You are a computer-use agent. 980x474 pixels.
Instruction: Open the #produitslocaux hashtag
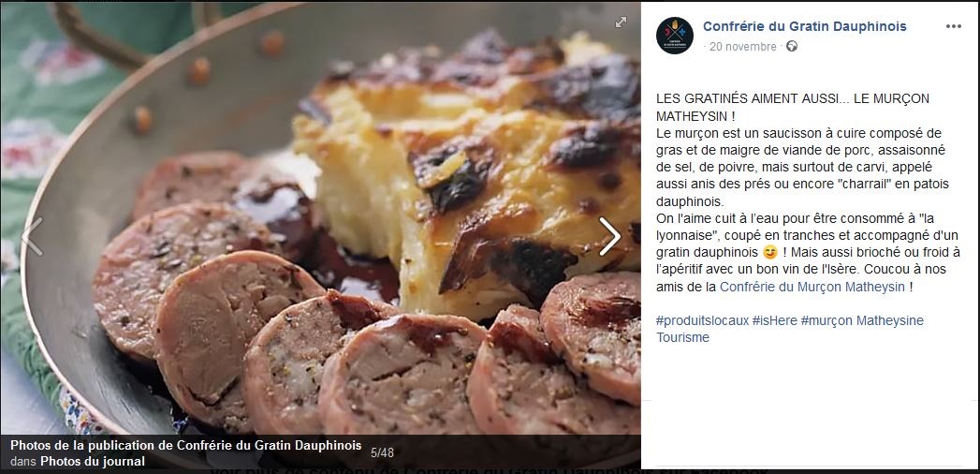click(x=703, y=320)
